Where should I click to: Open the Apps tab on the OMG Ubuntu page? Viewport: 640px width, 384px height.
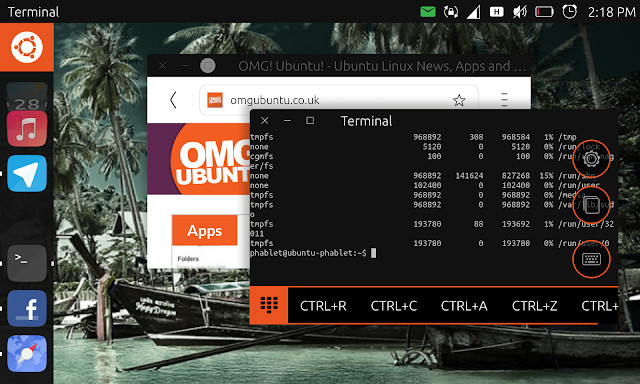click(204, 231)
